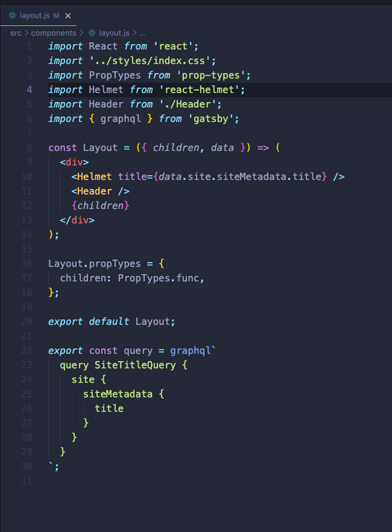Click the title field on line 26
Viewport: 392px width, 532px height.
click(109, 408)
